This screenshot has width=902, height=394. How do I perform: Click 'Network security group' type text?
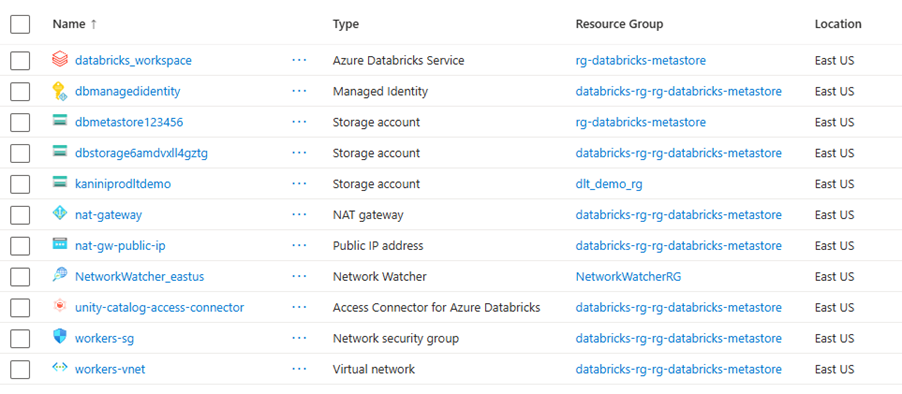point(396,338)
